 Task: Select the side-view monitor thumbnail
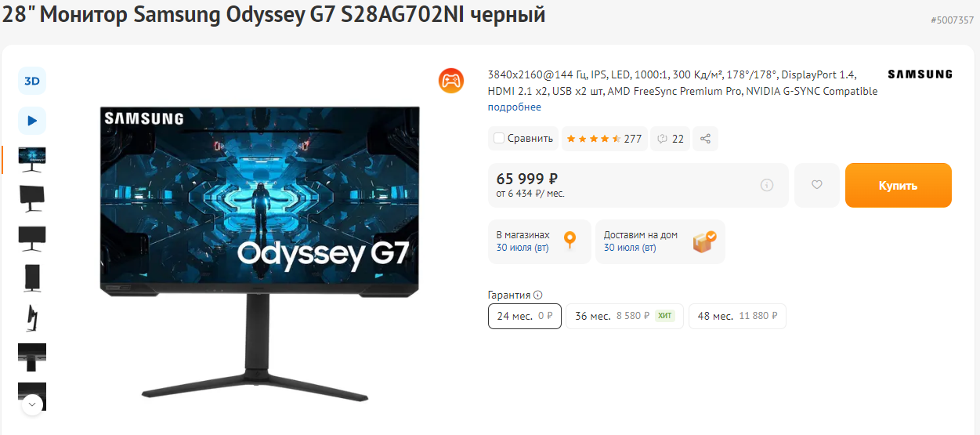point(32,317)
